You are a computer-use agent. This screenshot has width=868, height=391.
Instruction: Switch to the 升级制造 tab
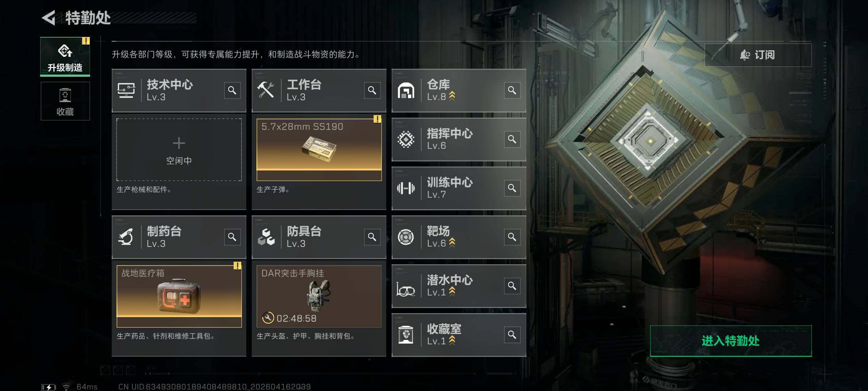coord(65,57)
